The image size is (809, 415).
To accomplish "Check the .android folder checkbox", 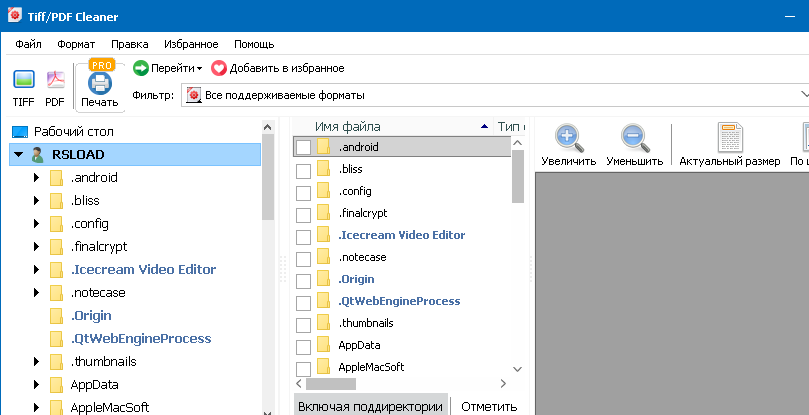I will (x=304, y=147).
